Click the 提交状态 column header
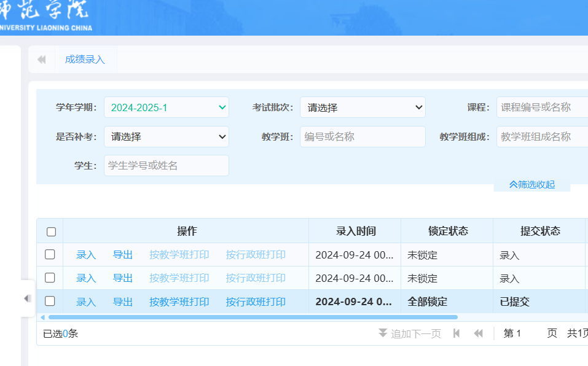Viewport: 588px width, 366px height. pos(540,231)
